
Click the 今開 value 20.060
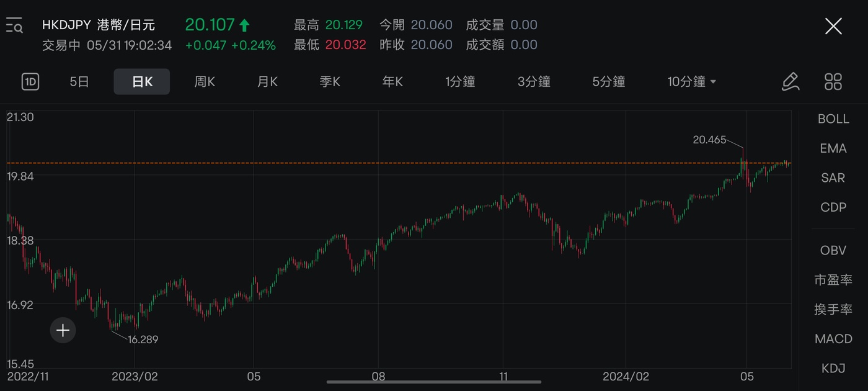coord(432,25)
